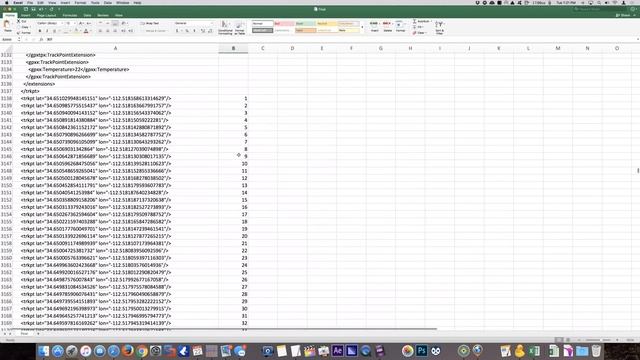Select column B header
Screen dimensions: 640x360
tap(233, 49)
